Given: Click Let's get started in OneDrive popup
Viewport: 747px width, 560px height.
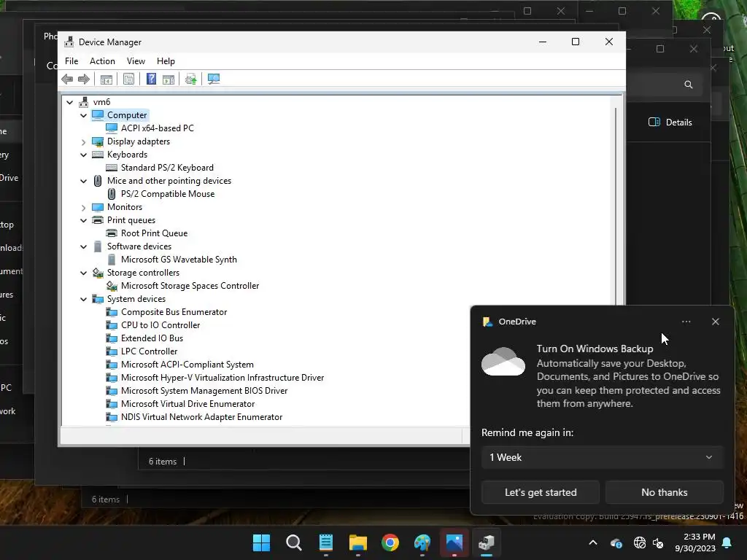Looking at the screenshot, I should point(541,492).
